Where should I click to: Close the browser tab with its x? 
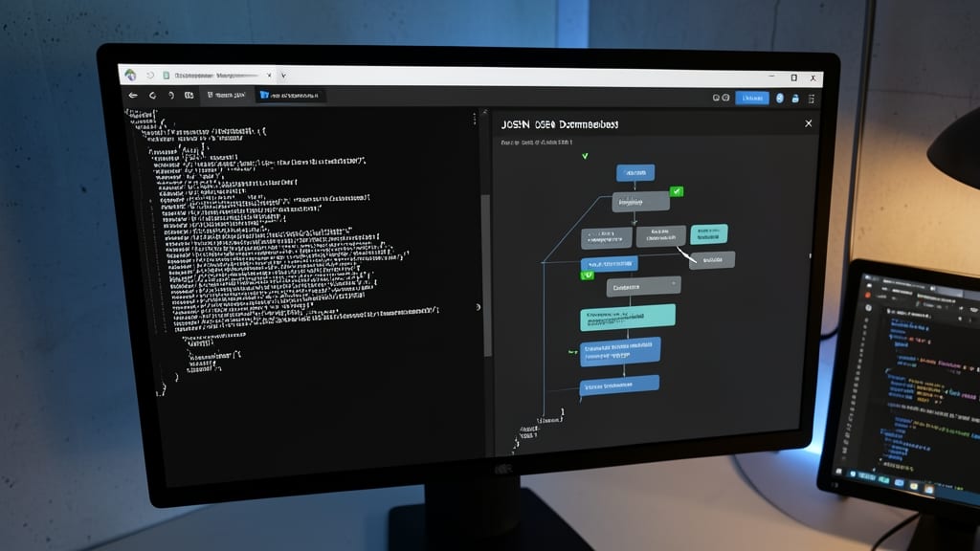click(x=269, y=75)
